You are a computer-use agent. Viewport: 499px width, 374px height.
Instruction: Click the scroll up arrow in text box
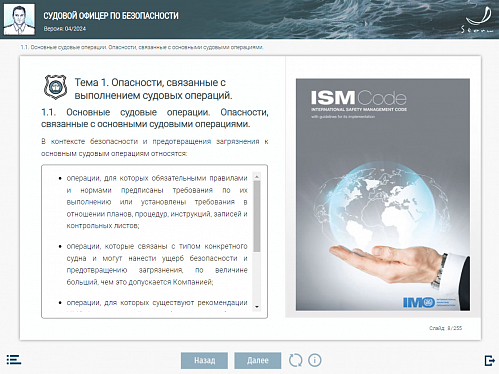tap(257, 176)
